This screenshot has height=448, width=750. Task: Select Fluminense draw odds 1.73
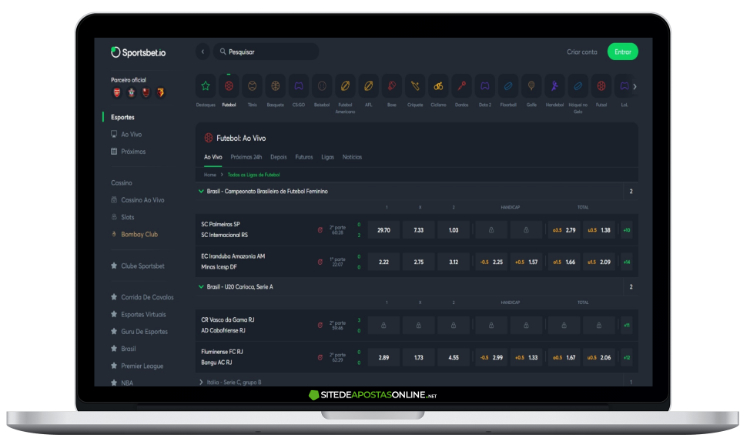[x=419, y=357]
